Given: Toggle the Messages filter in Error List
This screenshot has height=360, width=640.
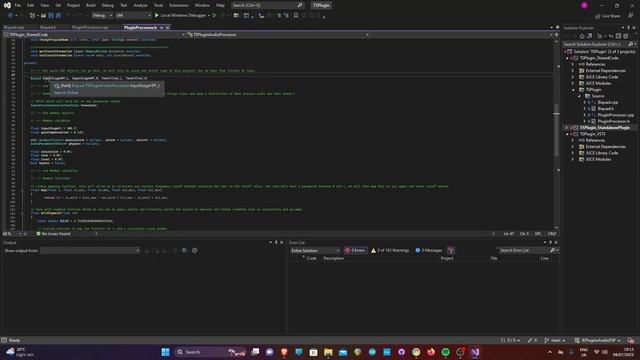Looking at the screenshot, I should pyautogui.click(x=429, y=250).
